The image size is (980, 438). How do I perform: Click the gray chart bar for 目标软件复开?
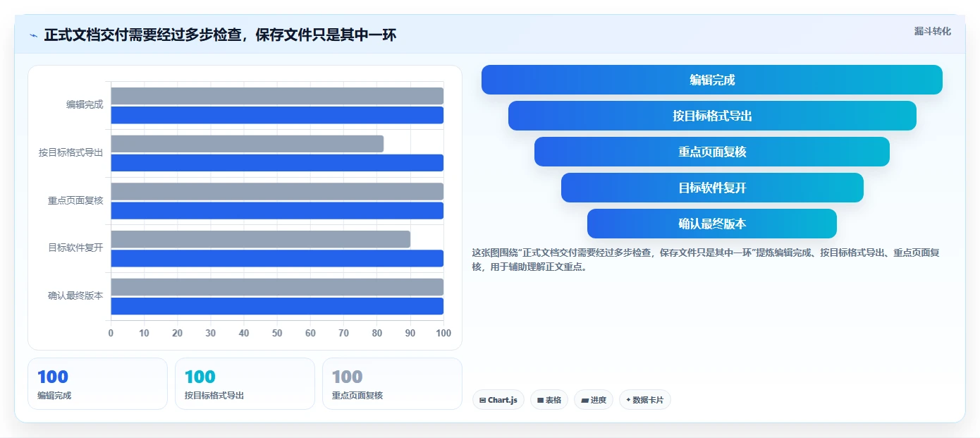260,239
